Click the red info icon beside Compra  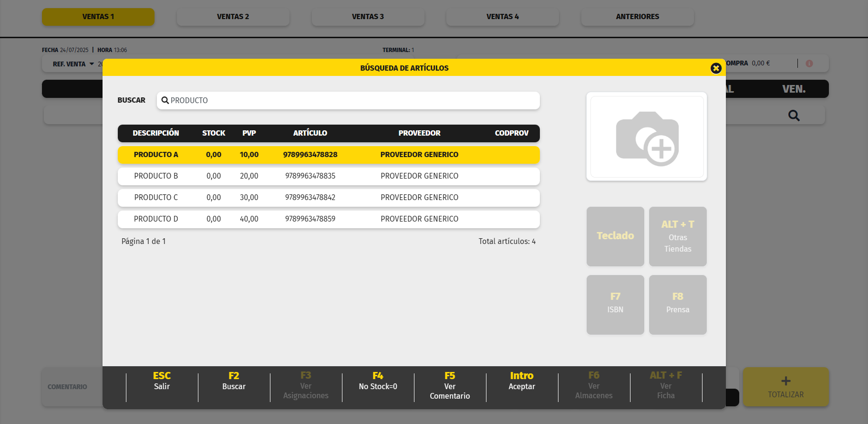coord(809,64)
